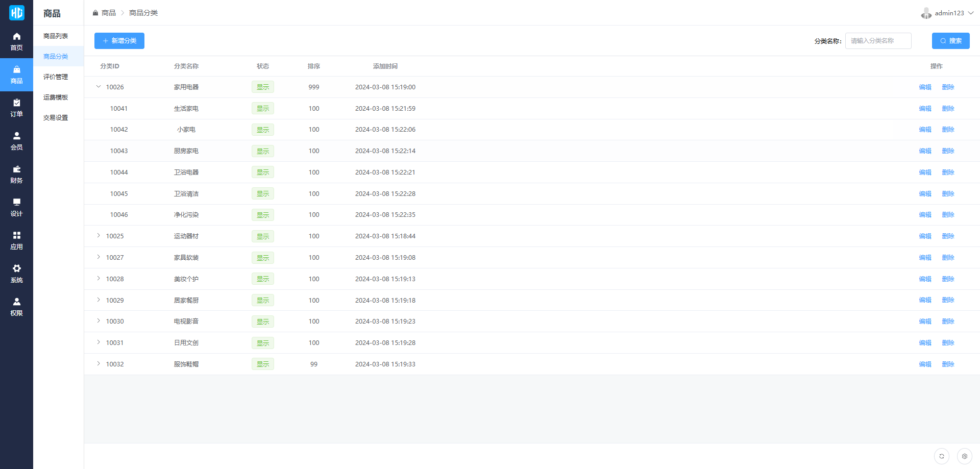Viewport: 980px width, 469px height.
Task: Open the admin123 user dropdown
Action: (948, 13)
